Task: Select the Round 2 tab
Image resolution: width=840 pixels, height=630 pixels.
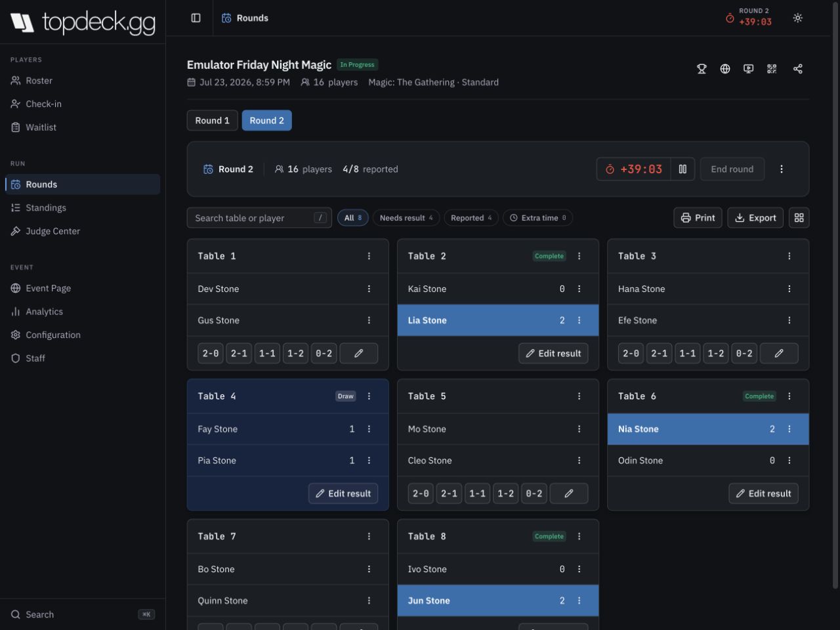Action: [x=267, y=121]
